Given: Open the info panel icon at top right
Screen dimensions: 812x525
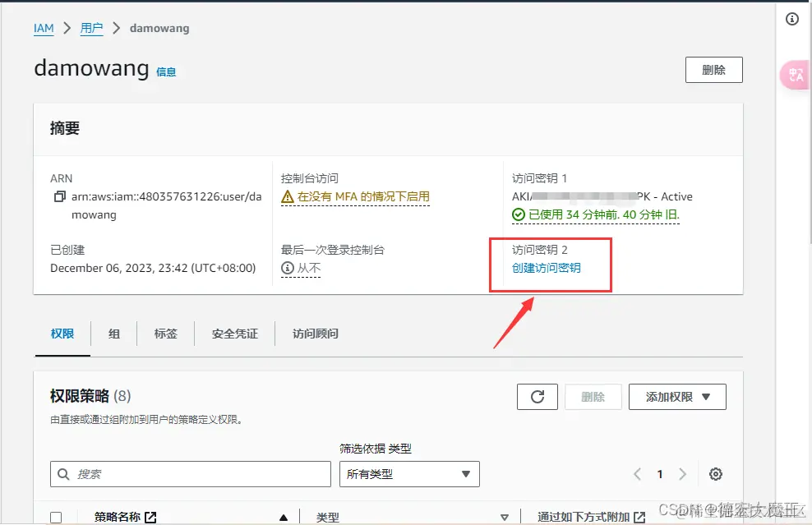Looking at the screenshot, I should coord(791,19).
